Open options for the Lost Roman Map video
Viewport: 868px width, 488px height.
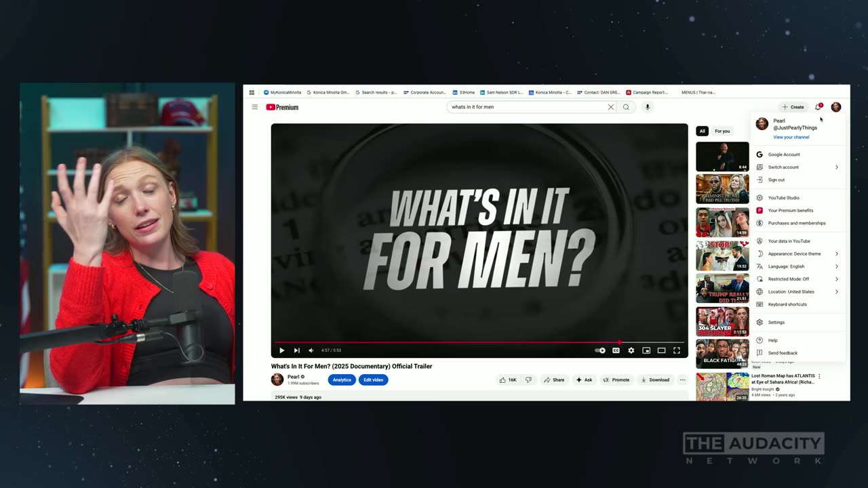coord(819,376)
